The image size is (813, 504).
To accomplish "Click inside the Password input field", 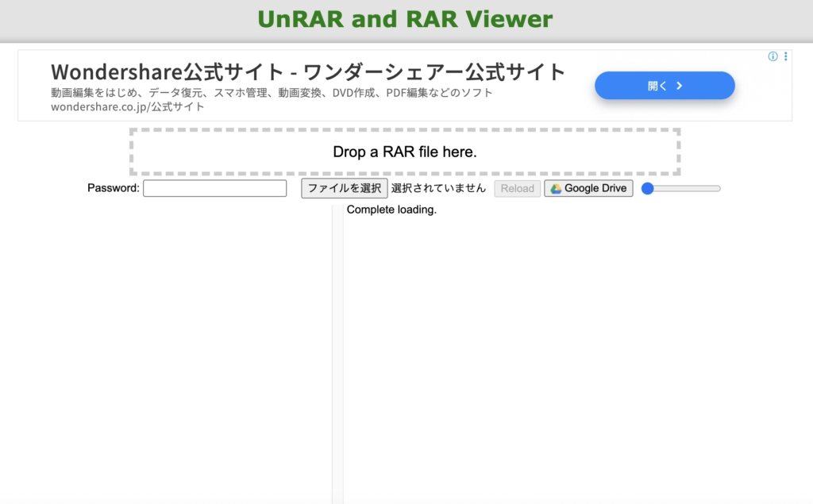I will [x=214, y=188].
